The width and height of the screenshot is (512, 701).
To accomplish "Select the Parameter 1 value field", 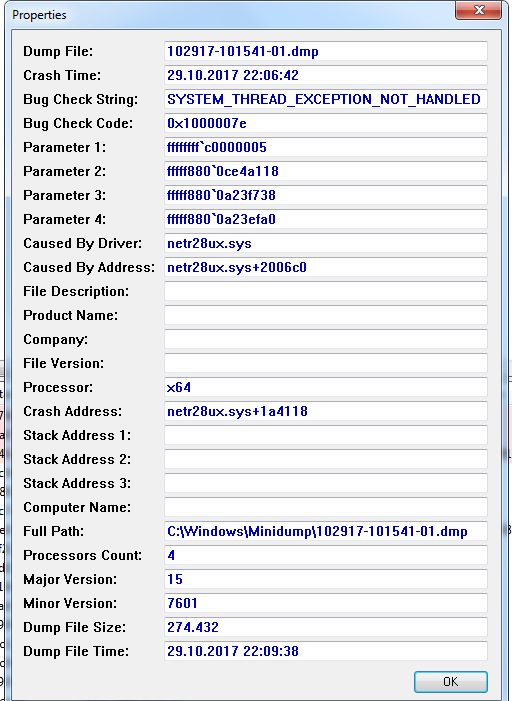I will pos(326,147).
